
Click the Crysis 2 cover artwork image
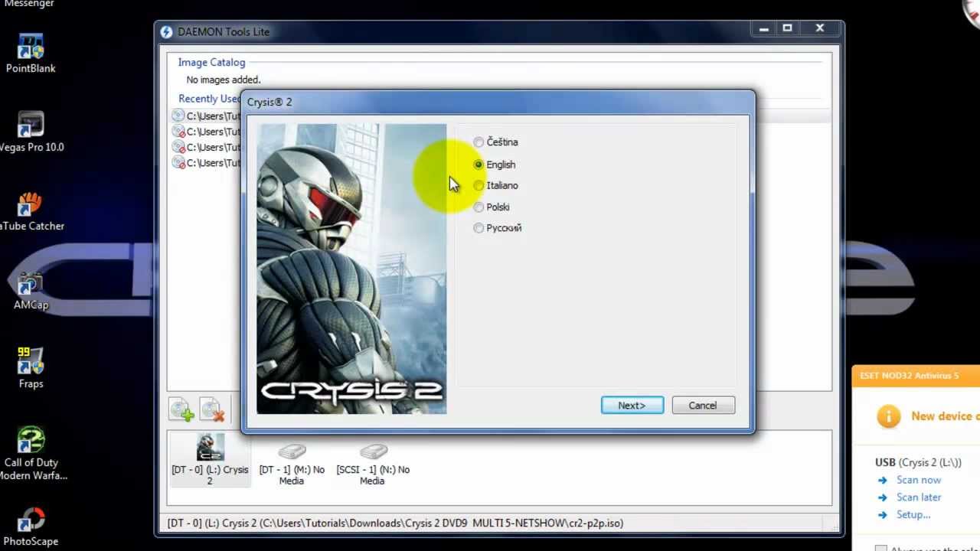tap(351, 269)
